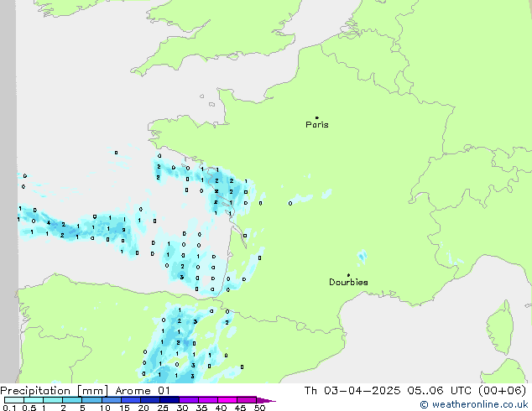Image resolution: width=532 pixels, height=411 pixels.
Task: Click the "45" legend value
Action: pos(241,408)
